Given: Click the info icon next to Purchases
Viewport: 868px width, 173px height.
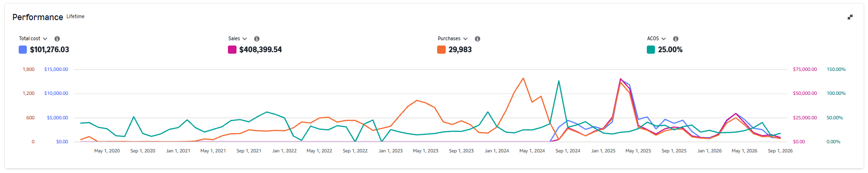Looking at the screenshot, I should click(x=477, y=39).
